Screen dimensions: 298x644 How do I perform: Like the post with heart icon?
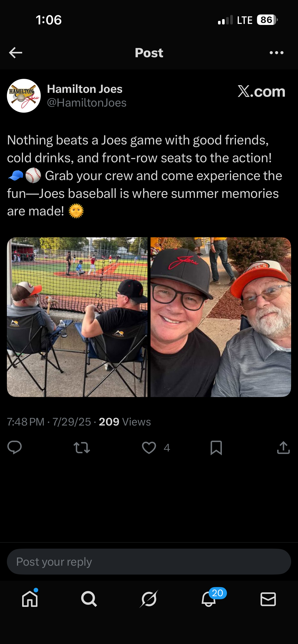pyautogui.click(x=149, y=448)
